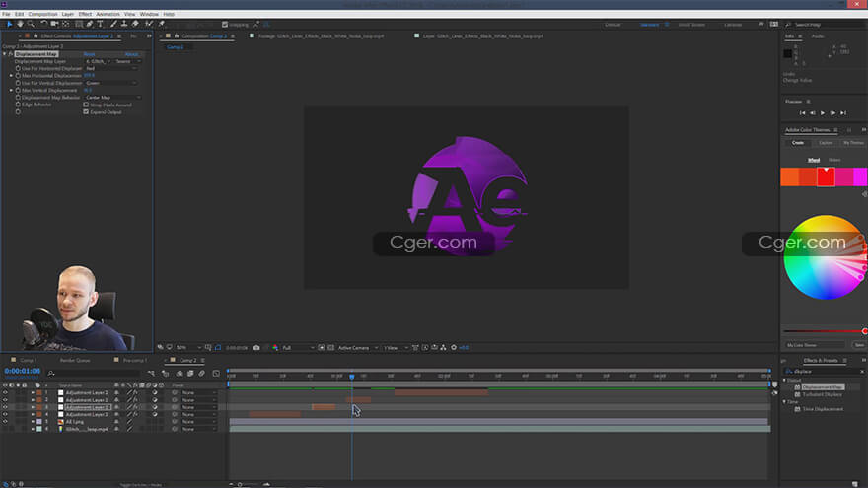Image resolution: width=868 pixels, height=488 pixels.
Task: Open the Animation menu
Action: click(x=108, y=14)
